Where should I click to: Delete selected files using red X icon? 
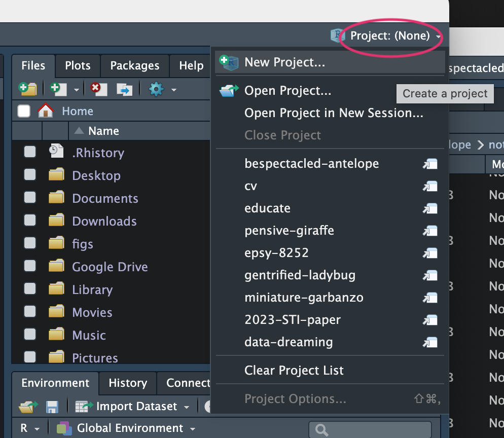click(98, 89)
